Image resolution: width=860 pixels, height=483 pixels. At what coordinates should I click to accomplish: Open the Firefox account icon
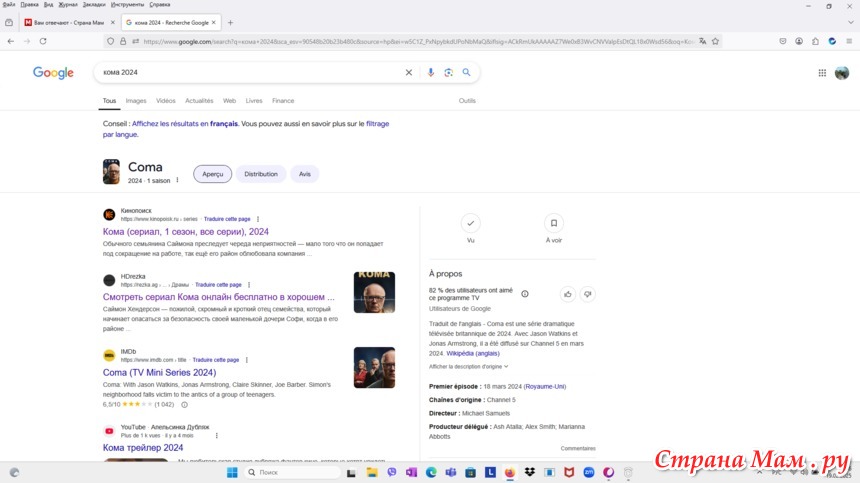pyautogui.click(x=799, y=41)
